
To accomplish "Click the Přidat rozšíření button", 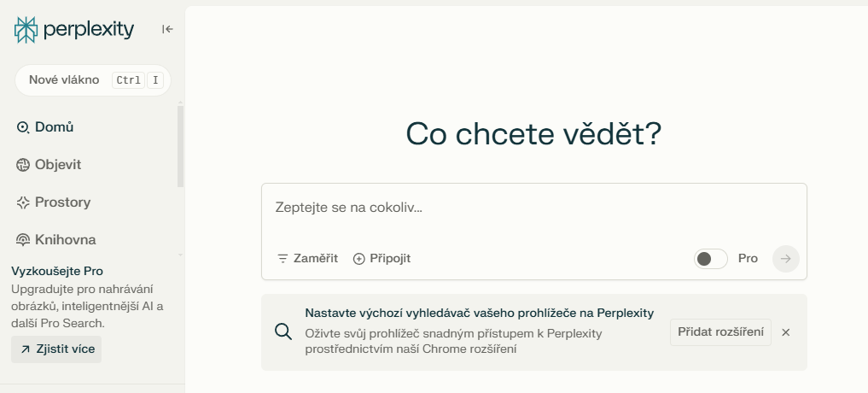I will [x=720, y=332].
